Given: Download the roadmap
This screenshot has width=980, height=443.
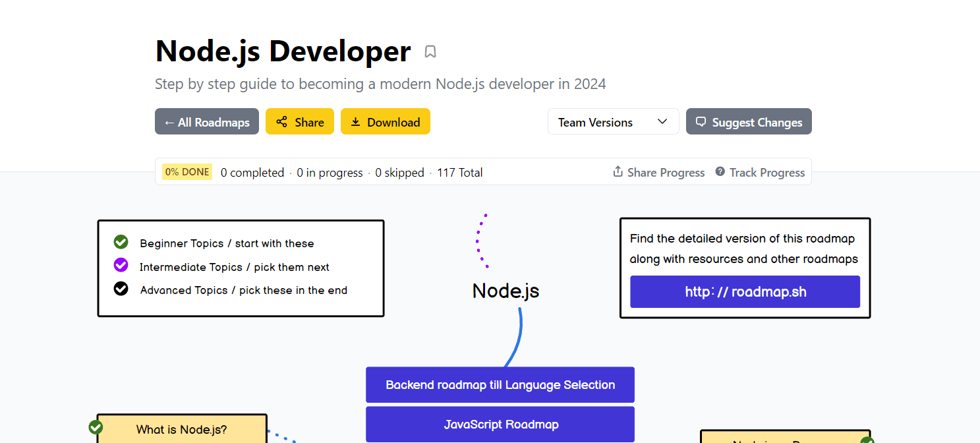Looking at the screenshot, I should coord(386,121).
